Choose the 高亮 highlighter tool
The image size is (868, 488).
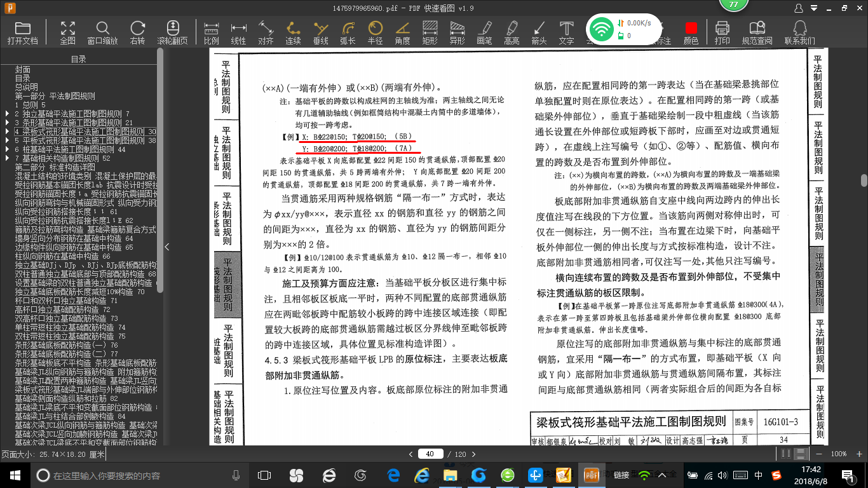[512, 32]
